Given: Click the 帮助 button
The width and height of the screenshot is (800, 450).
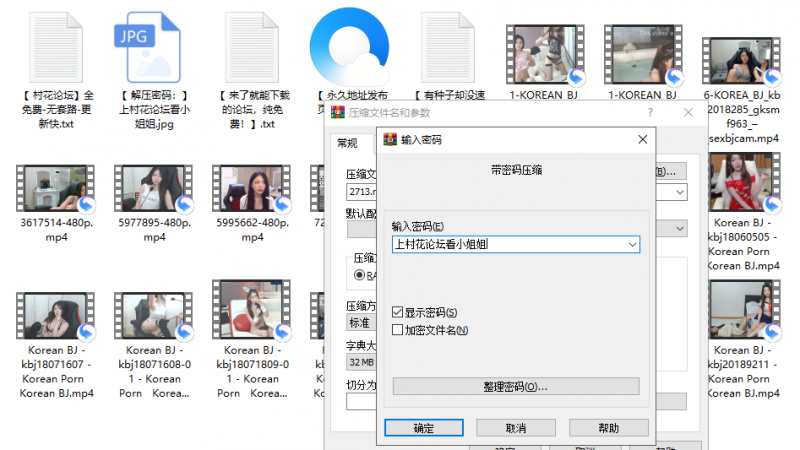Looking at the screenshot, I should (608, 428).
